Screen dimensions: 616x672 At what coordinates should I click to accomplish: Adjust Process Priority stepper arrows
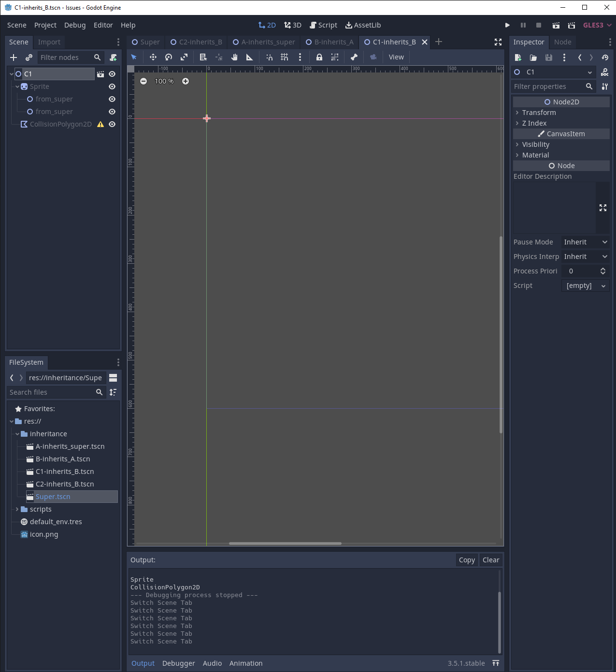pyautogui.click(x=603, y=271)
